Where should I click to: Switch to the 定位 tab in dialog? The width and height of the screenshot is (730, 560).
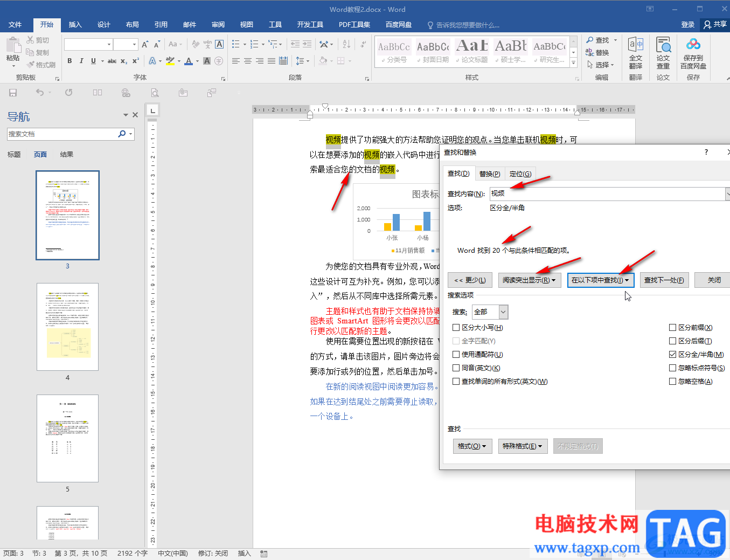520,174
